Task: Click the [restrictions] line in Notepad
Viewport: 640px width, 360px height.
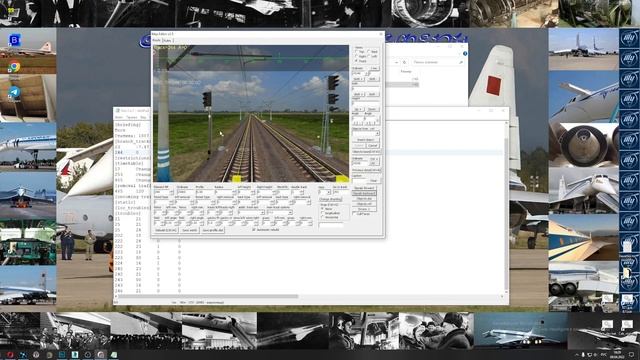Action: (132, 158)
